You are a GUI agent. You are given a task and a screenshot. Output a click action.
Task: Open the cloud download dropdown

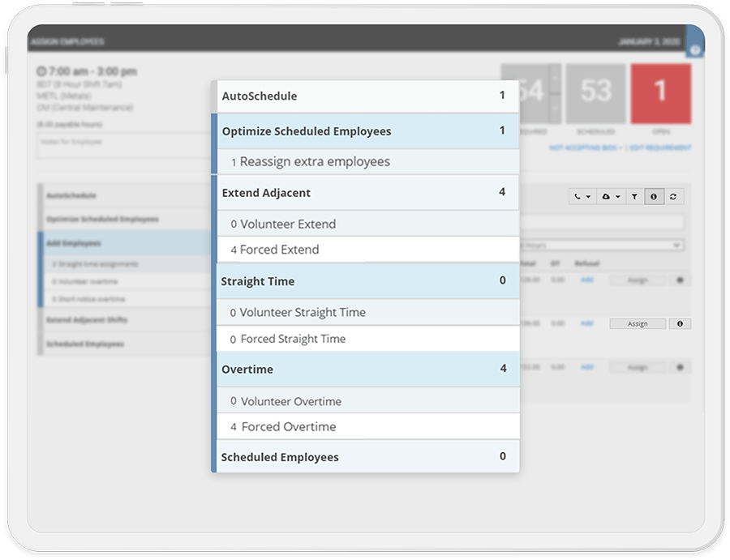pos(608,196)
